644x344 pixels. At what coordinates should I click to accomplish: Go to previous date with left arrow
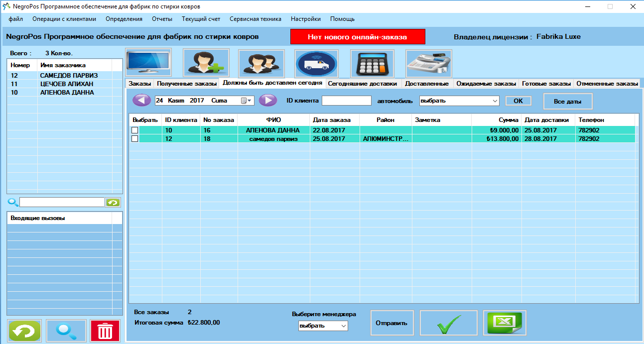(141, 100)
